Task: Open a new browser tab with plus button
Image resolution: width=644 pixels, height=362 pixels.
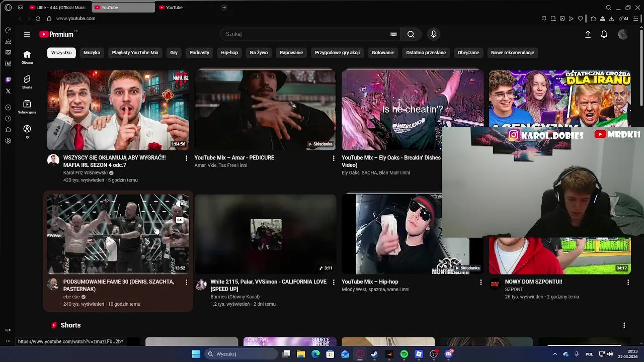Action: [224, 8]
